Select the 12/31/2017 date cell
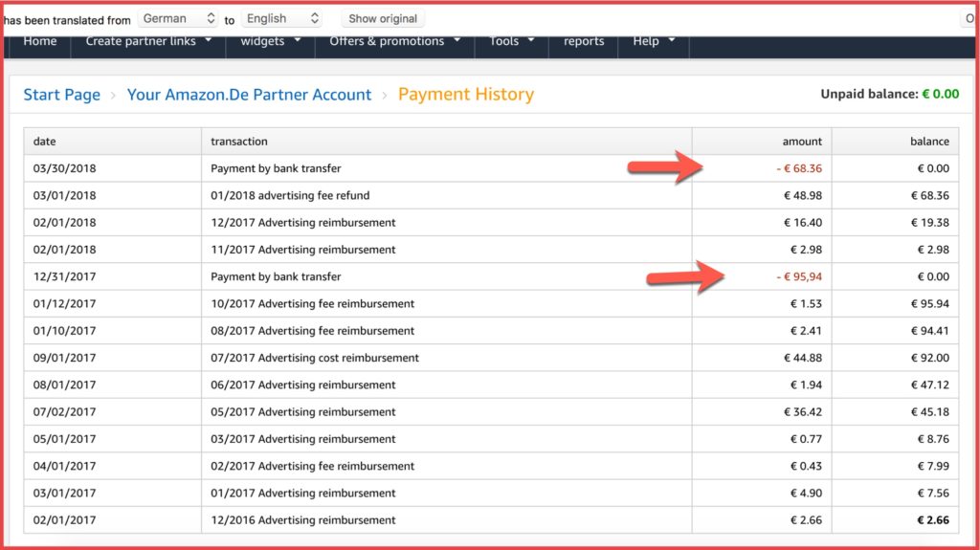This screenshot has height=550, width=980. coord(113,276)
